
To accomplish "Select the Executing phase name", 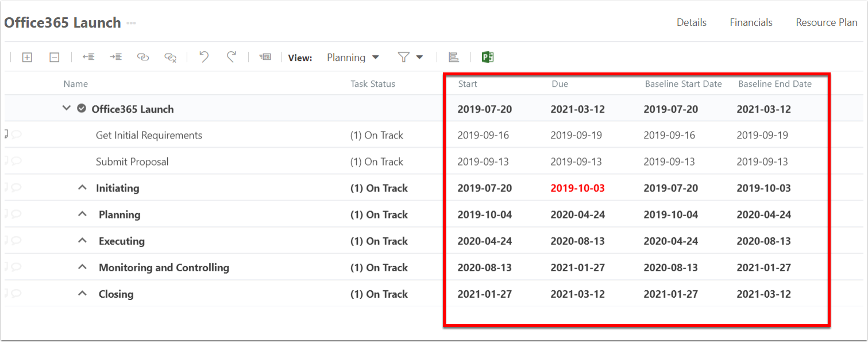I will [122, 241].
